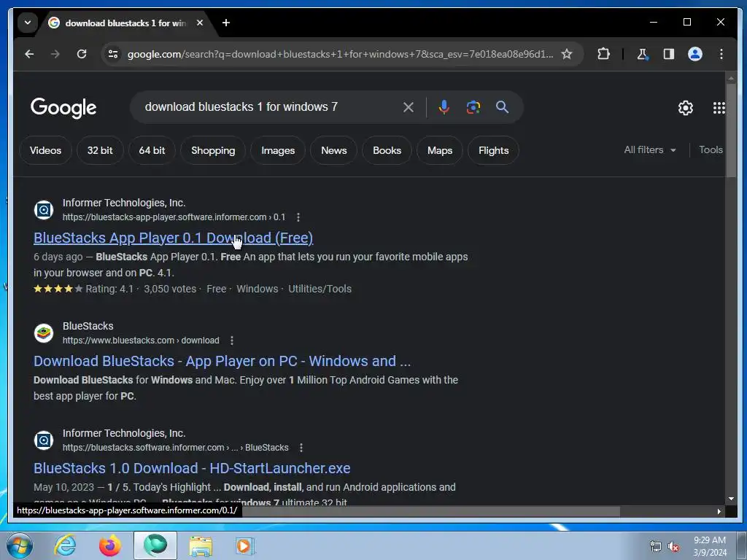Click the muted volume tray icon
Screen dimensions: 747x560
point(673,547)
